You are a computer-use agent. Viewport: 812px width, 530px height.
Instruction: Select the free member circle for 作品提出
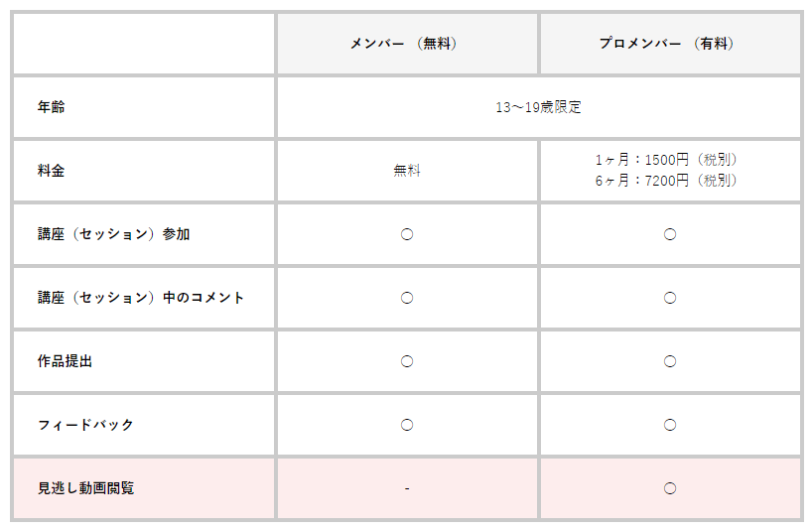407,361
